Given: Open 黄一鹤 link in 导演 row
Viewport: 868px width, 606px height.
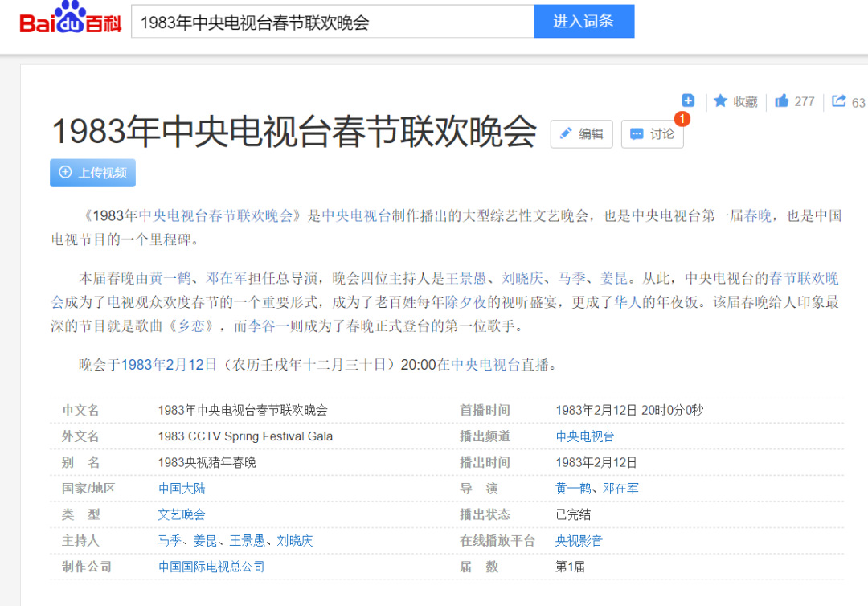Looking at the screenshot, I should click(574, 489).
